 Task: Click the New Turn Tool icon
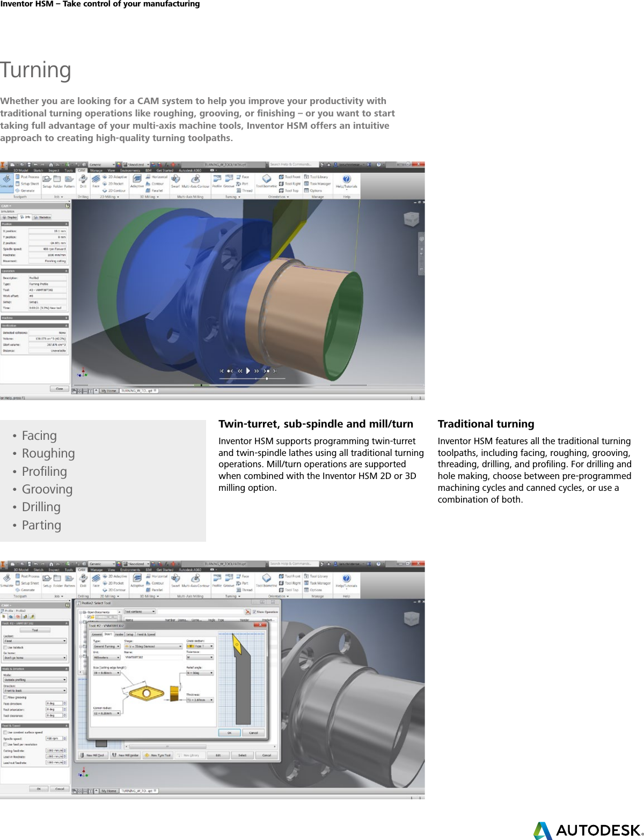158,755
